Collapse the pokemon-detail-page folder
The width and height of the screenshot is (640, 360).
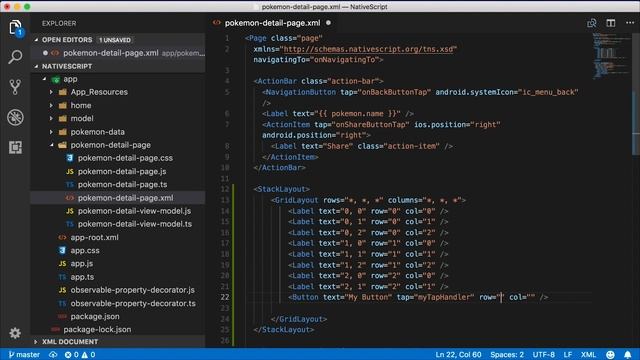pos(51,145)
